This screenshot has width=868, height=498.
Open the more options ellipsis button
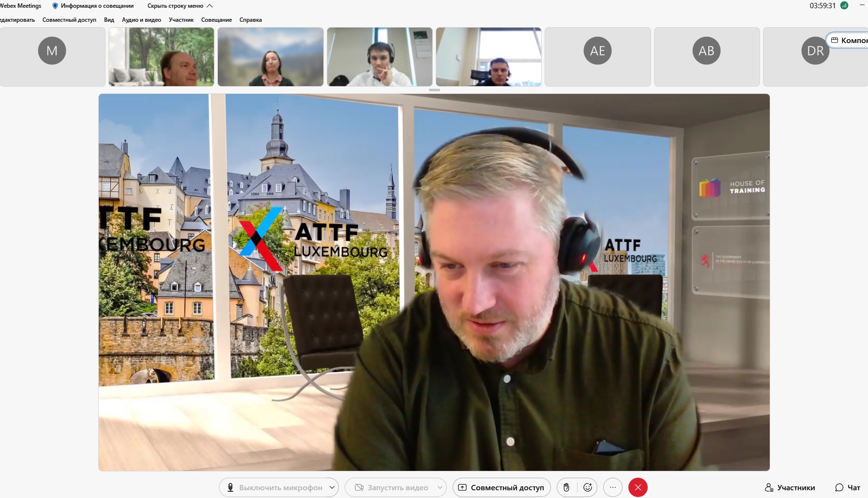tap(613, 487)
